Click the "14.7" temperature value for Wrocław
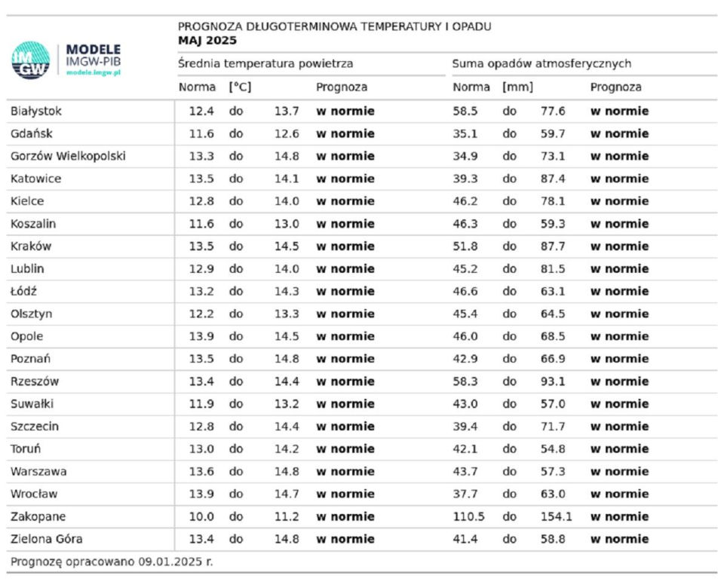This screenshot has height=588, width=724. pos(287,495)
